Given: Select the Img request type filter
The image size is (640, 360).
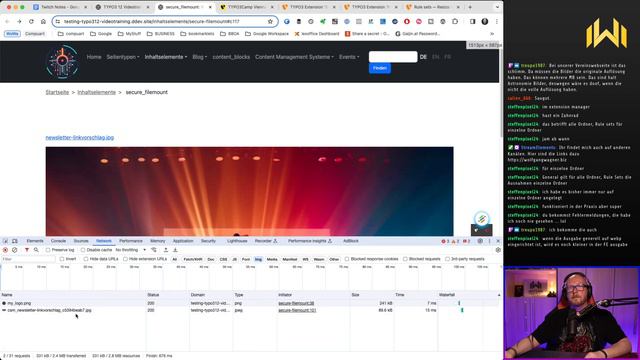Looking at the screenshot, I should click(x=258, y=259).
